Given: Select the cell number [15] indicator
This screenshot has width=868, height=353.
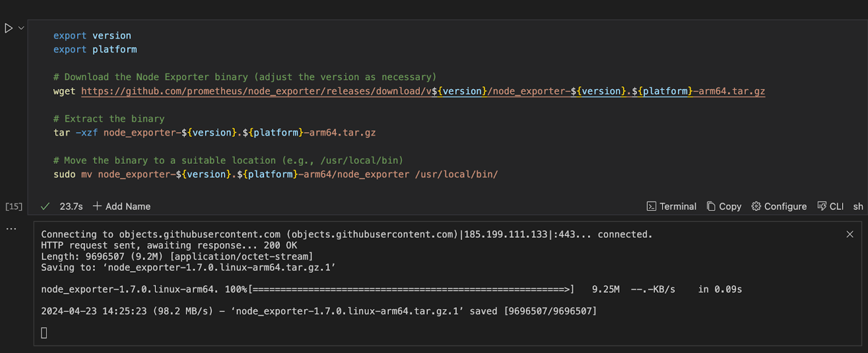Looking at the screenshot, I should [13, 206].
